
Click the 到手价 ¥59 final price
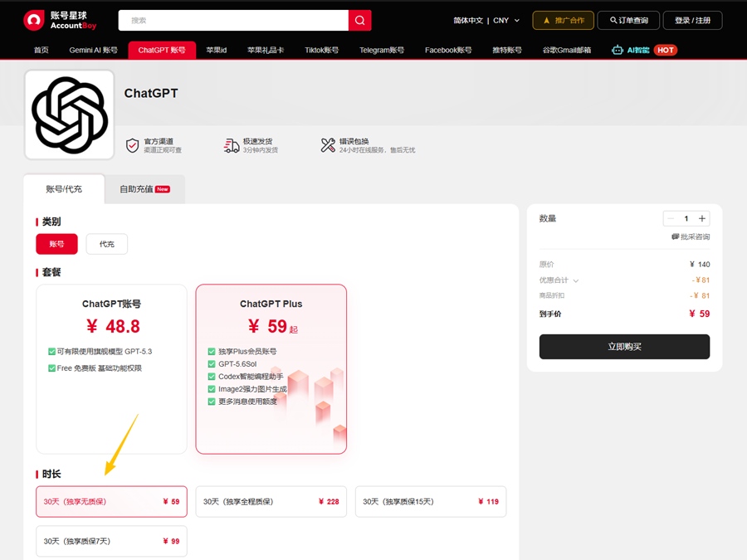pyautogui.click(x=700, y=314)
